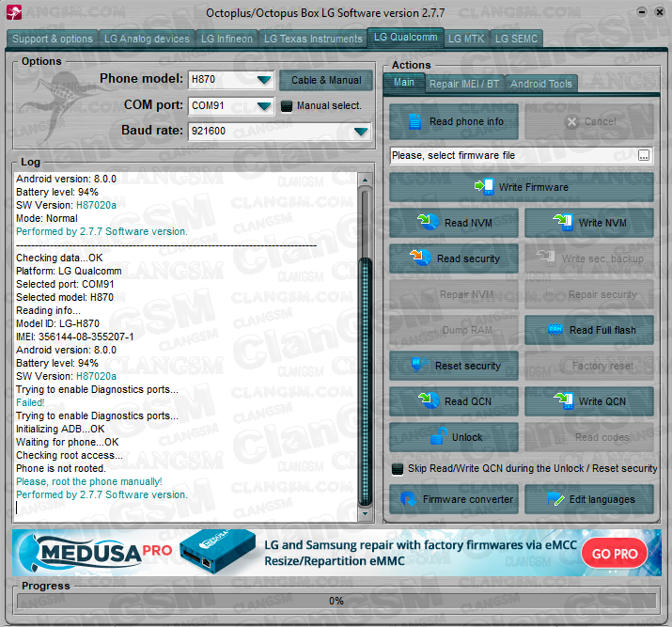The height and width of the screenshot is (627, 672).
Task: Open the Repair IMEI / BT tab
Action: click(x=464, y=84)
